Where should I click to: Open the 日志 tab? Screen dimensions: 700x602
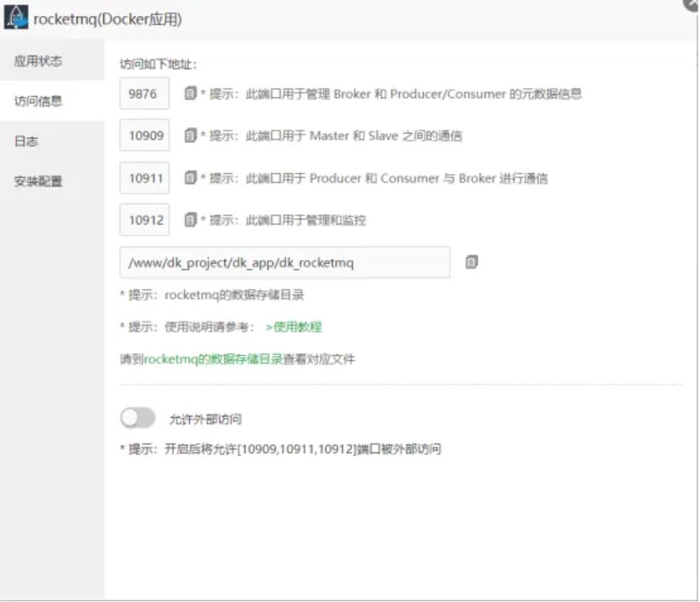pyautogui.click(x=52, y=141)
